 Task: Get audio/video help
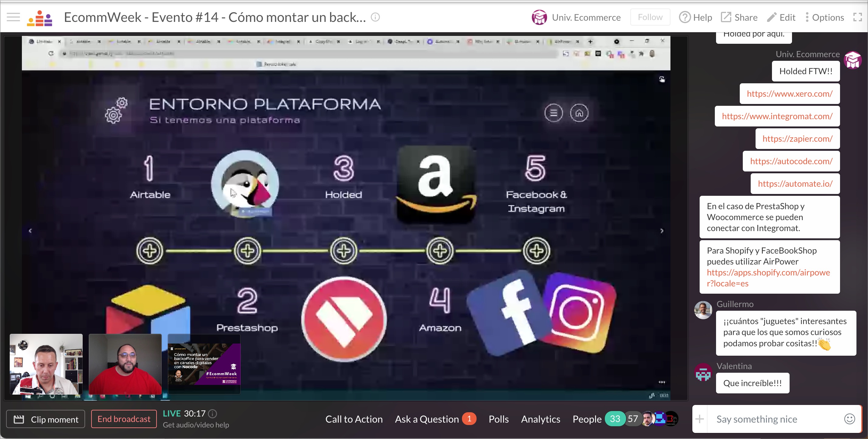[x=196, y=425]
